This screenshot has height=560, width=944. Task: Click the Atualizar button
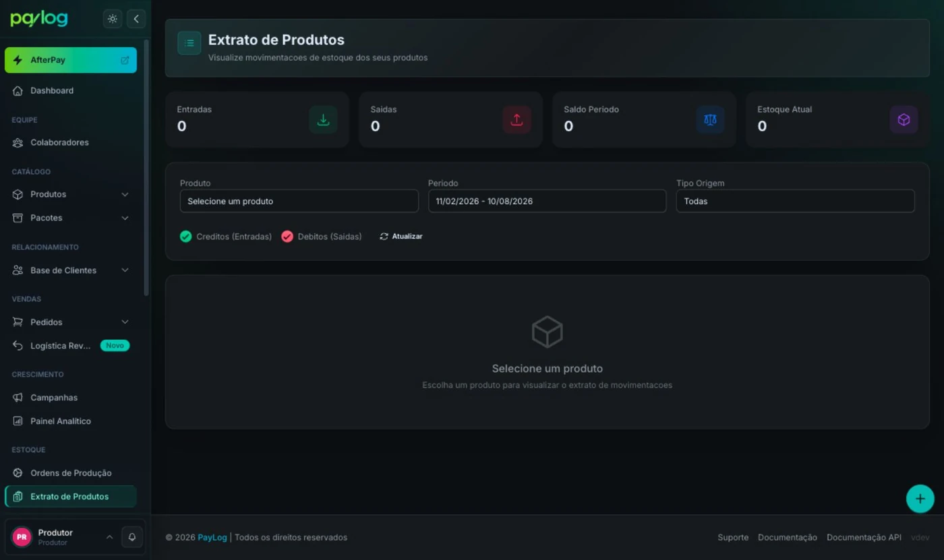401,237
